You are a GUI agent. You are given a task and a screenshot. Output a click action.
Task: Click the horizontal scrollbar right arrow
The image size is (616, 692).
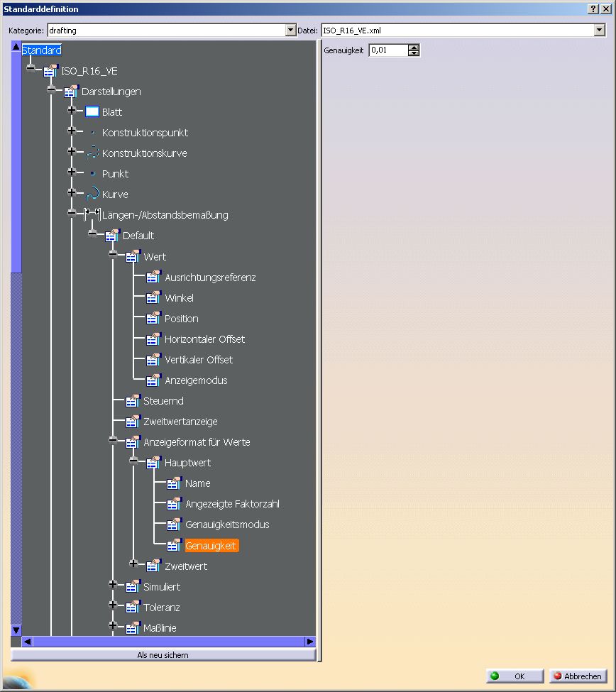coord(310,641)
